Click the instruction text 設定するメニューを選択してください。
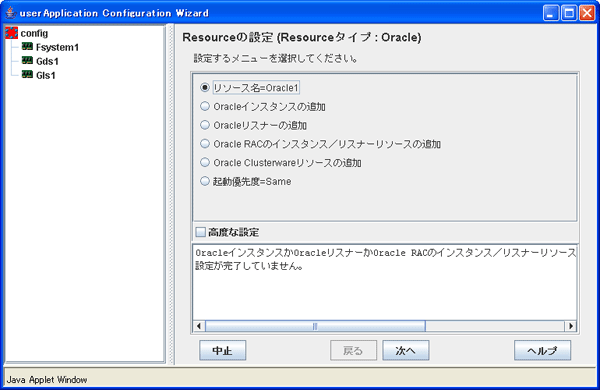This screenshot has height=390, width=600. tap(276, 59)
